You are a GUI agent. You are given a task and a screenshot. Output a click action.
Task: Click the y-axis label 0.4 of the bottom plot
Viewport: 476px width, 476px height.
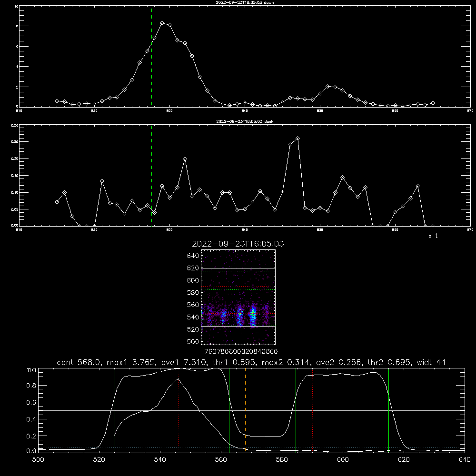tap(31, 419)
